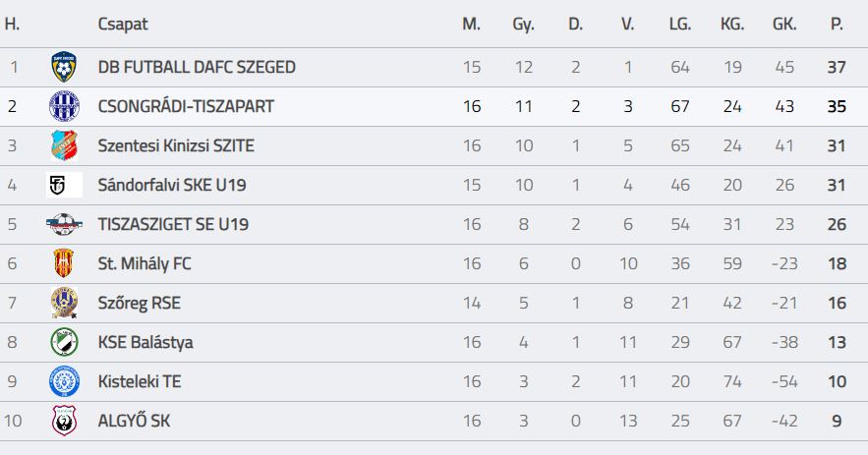Click the KSE Balástya round logo
The width and height of the screenshot is (868, 455).
pyautogui.click(x=64, y=342)
